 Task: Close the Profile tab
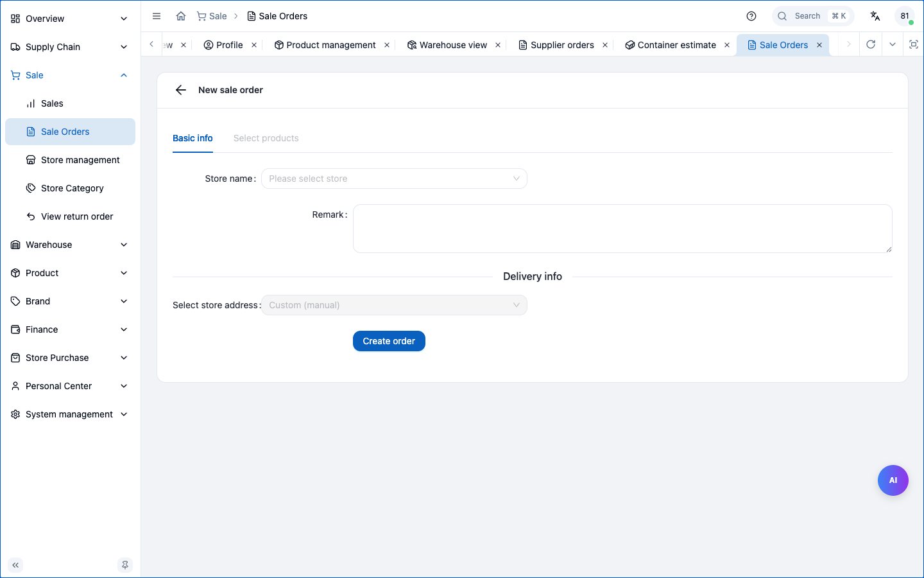click(254, 45)
